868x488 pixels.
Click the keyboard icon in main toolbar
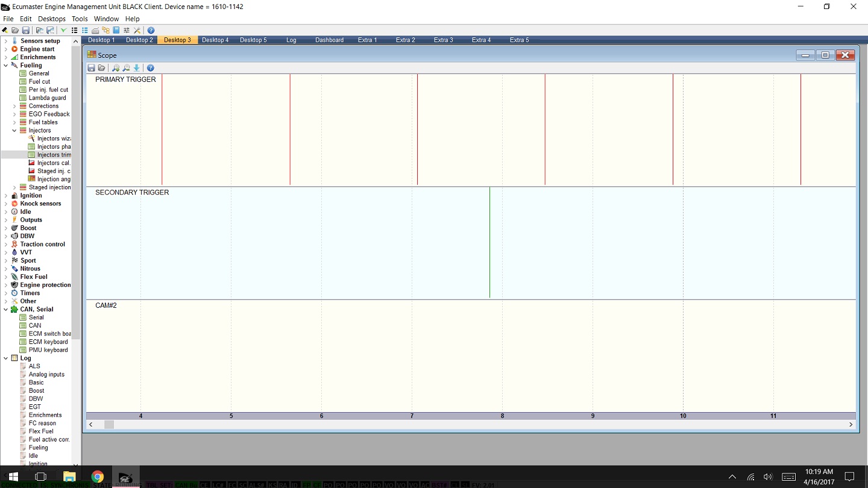[95, 30]
